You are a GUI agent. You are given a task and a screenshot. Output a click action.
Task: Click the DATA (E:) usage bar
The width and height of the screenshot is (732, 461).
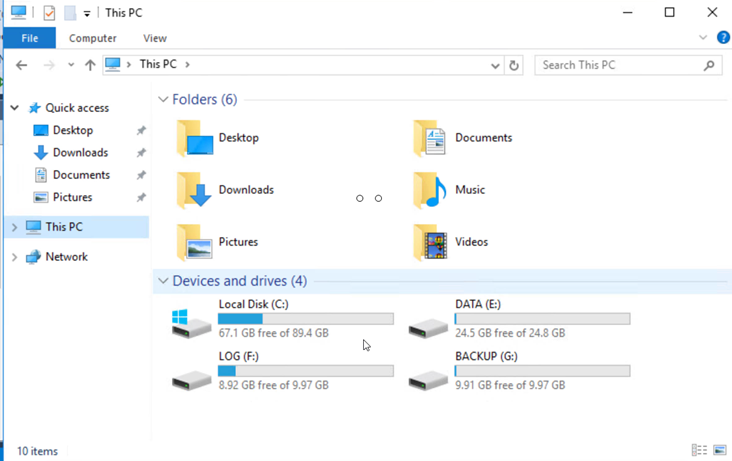tap(542, 319)
